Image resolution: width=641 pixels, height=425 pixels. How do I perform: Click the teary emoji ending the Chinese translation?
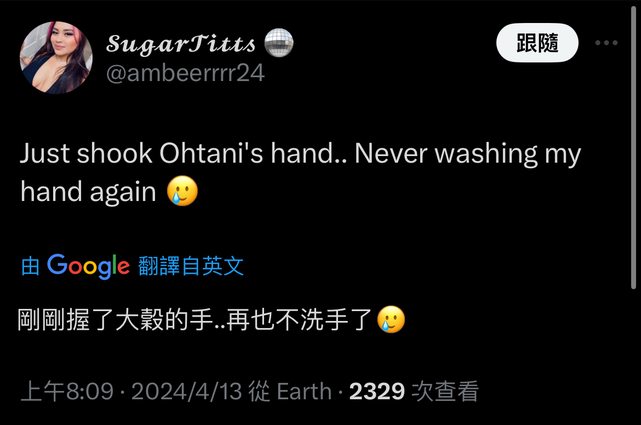391,319
